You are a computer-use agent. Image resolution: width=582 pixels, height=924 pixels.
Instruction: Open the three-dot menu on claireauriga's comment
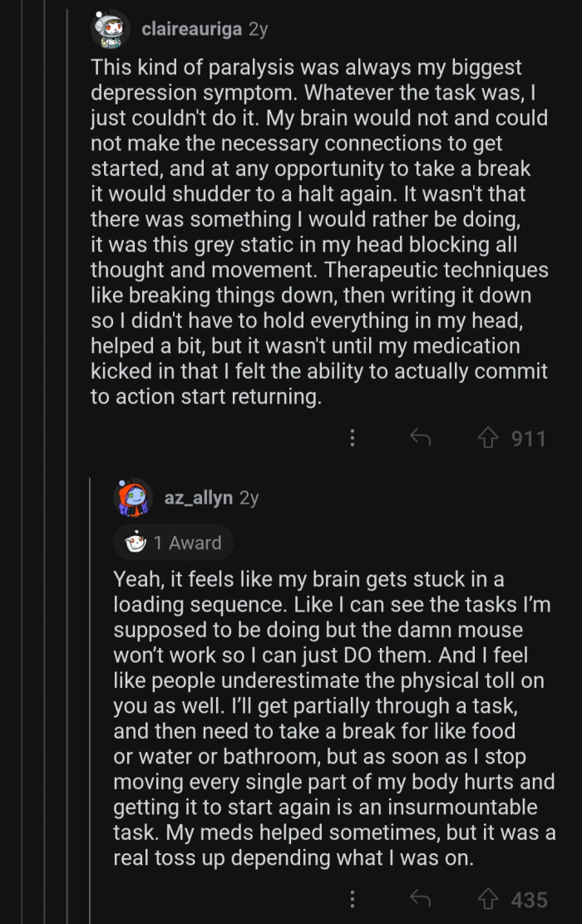coord(352,438)
